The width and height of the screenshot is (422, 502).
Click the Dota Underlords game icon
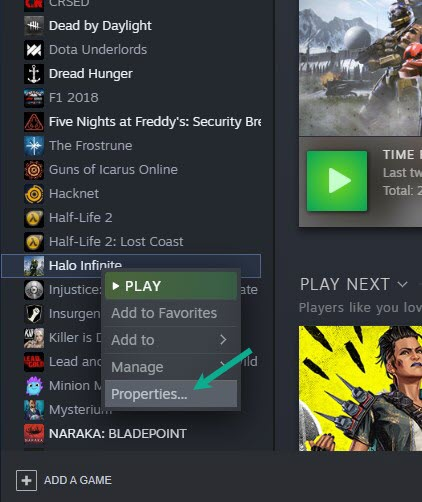34,50
